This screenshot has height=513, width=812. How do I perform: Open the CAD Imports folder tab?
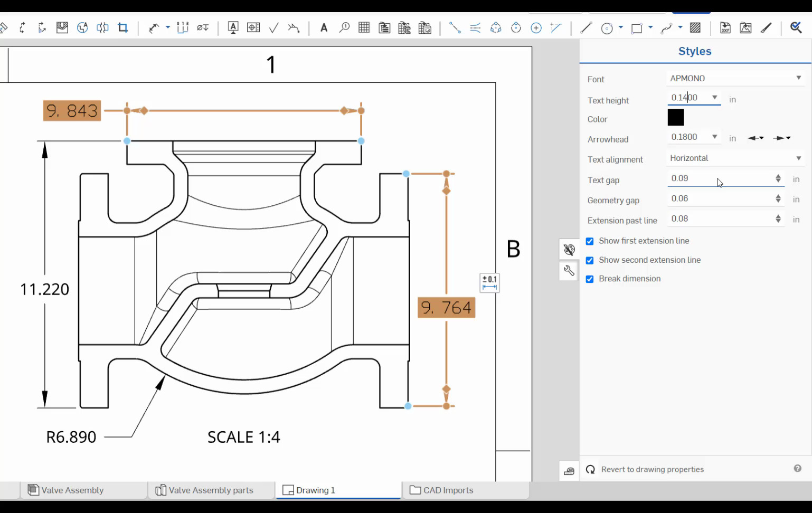[466, 490]
